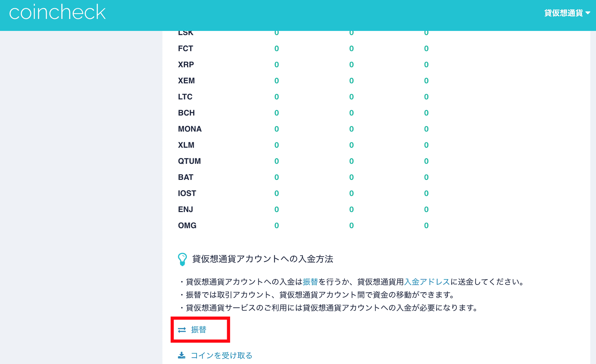The height and width of the screenshot is (364, 596).
Task: Click the coincheck logo
Action: pyautogui.click(x=57, y=12)
